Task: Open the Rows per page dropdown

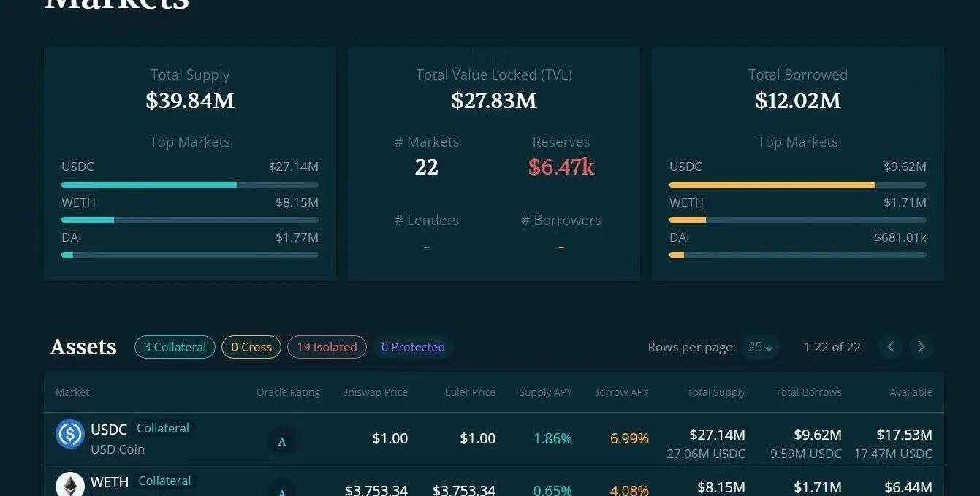Action: pos(760,347)
